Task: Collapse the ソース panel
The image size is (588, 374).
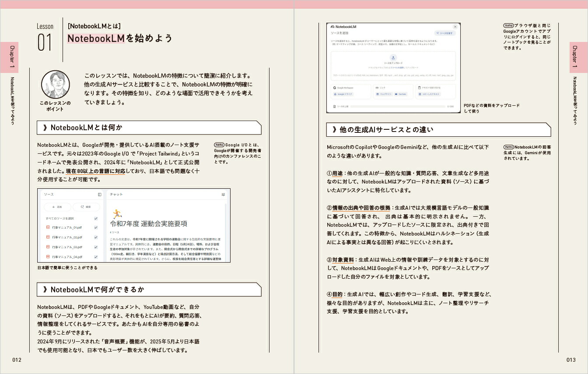Action: pyautogui.click(x=99, y=194)
